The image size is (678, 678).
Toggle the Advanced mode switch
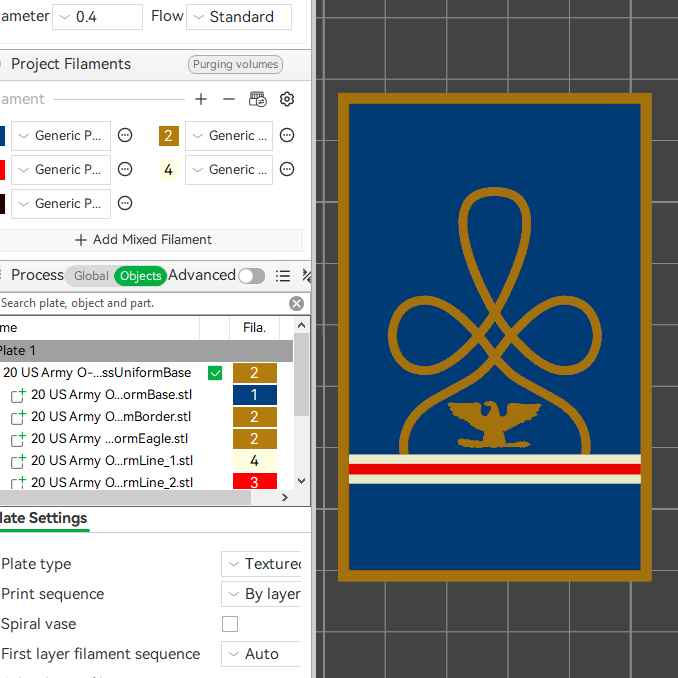(x=252, y=276)
